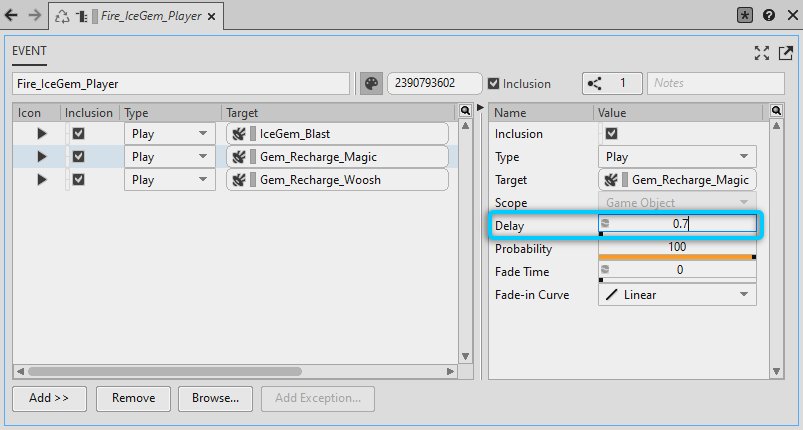Click the Notes input field
This screenshot has width=803, height=430.
coord(717,84)
